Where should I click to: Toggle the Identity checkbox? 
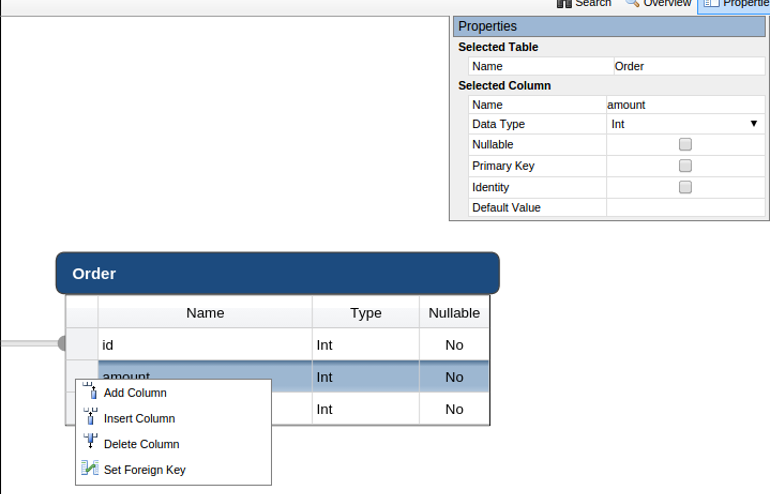tap(685, 187)
